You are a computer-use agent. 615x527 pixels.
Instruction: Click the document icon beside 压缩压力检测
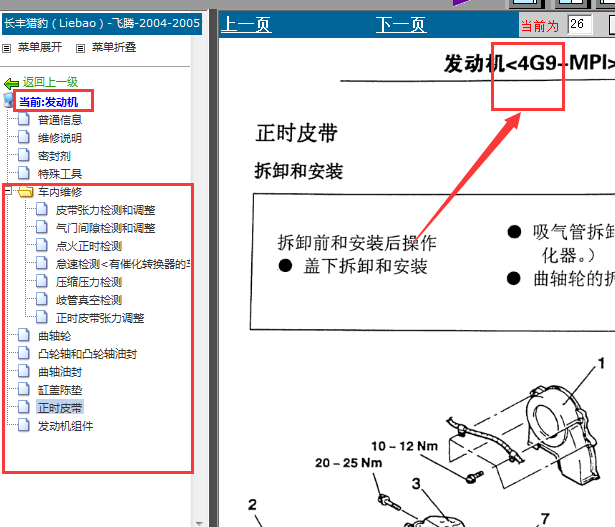pos(42,281)
